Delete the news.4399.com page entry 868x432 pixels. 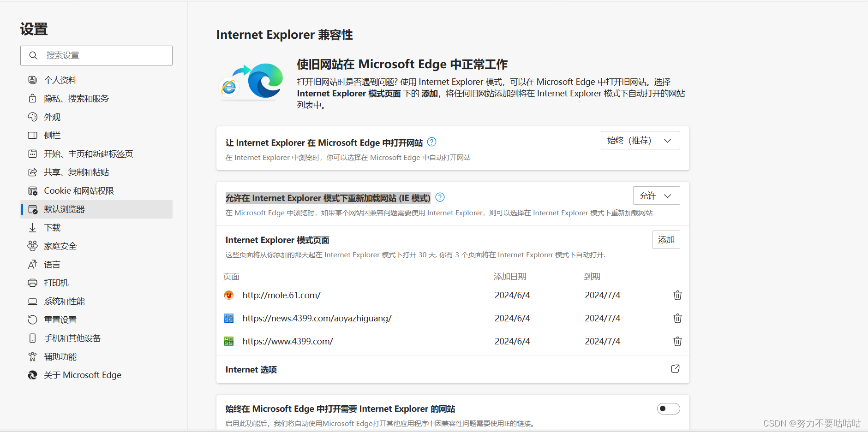tap(677, 318)
